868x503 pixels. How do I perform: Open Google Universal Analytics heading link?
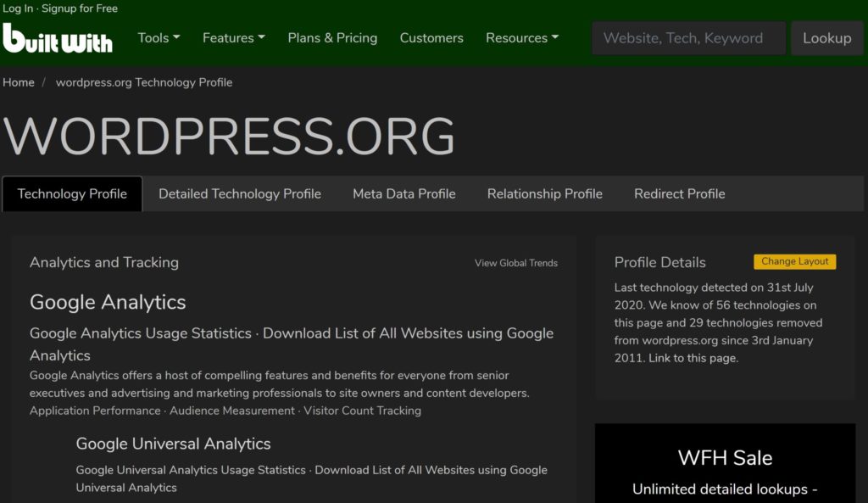click(x=173, y=444)
